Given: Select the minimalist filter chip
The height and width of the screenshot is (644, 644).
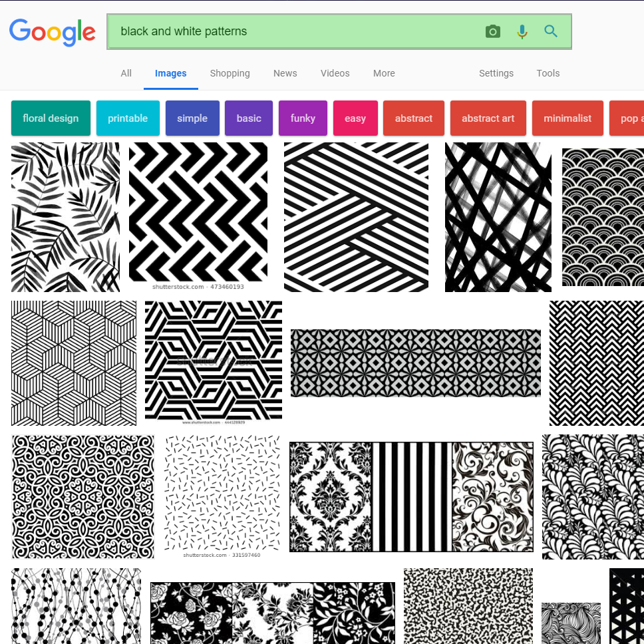Looking at the screenshot, I should coord(567,118).
